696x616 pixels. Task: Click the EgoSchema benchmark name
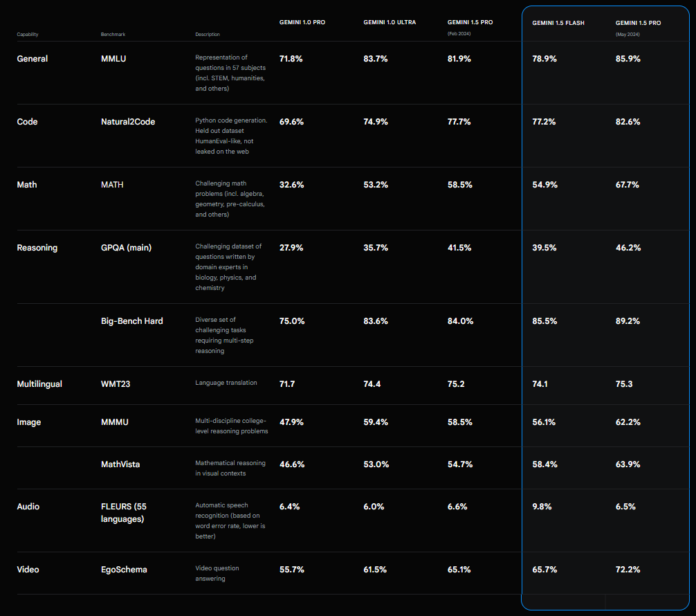[124, 570]
